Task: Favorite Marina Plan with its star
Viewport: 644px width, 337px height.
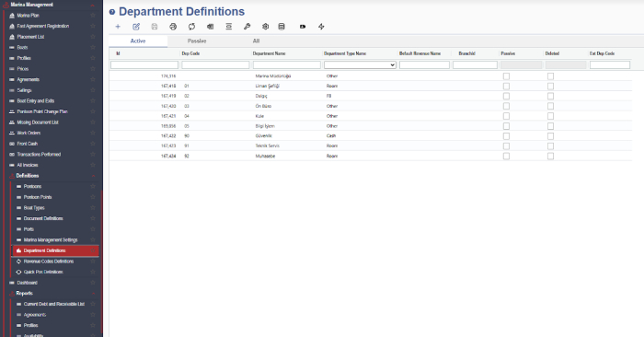Action: click(93, 16)
